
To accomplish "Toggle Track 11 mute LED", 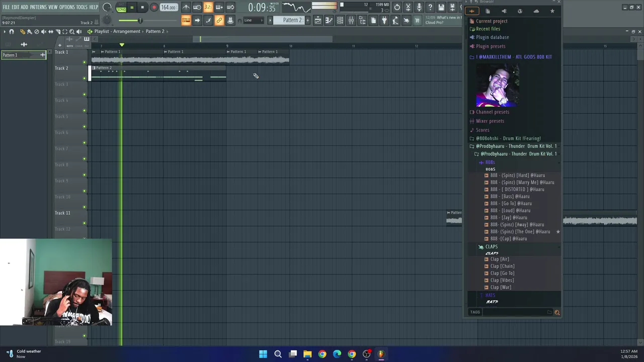I will [x=85, y=223].
